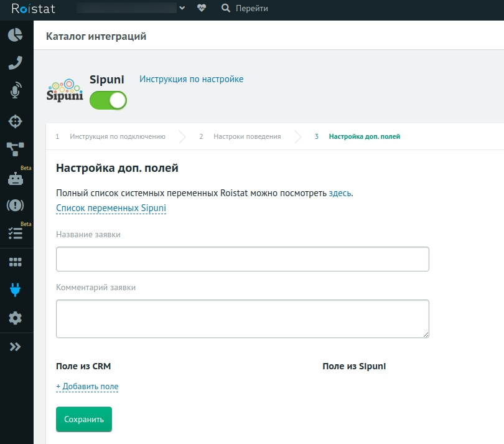The width and height of the screenshot is (504, 444).
Task: Open the settings gear icon
Action: (x=15, y=318)
